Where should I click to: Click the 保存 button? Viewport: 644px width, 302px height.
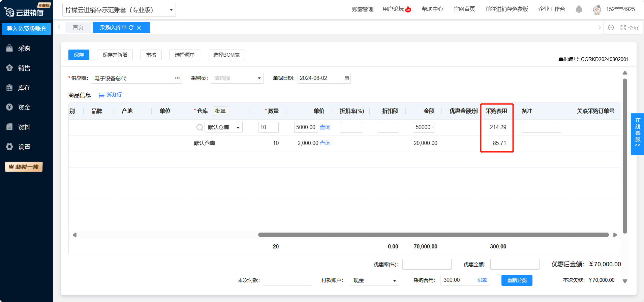click(79, 55)
